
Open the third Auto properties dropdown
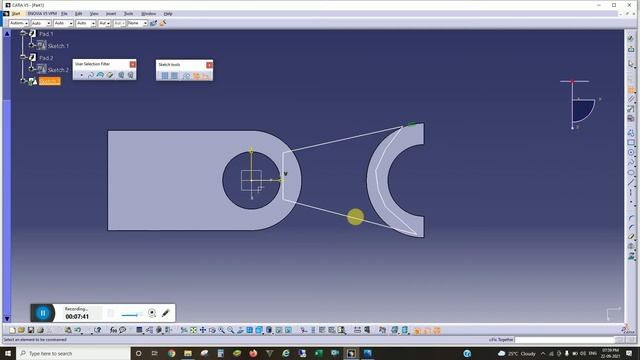click(63, 23)
